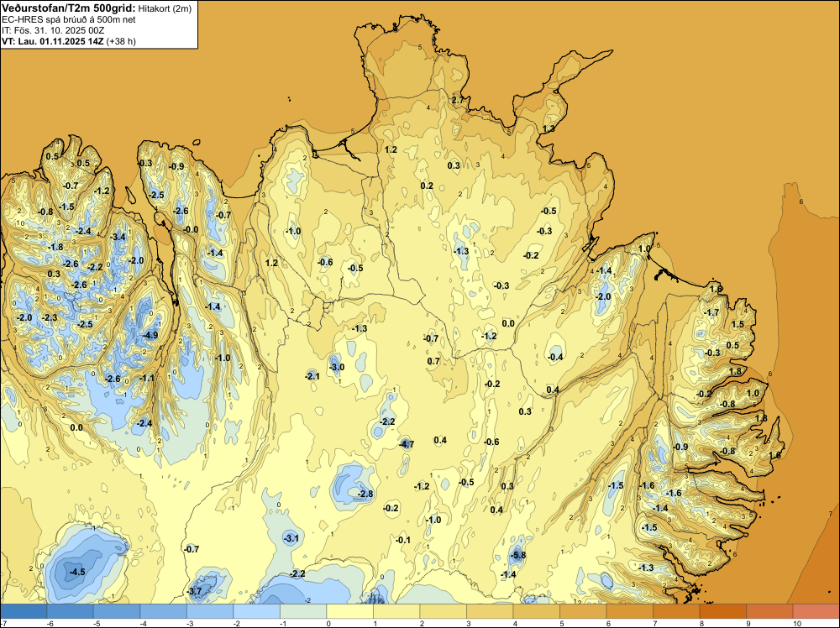Click the -1.1 temperature value on the map
The height and width of the screenshot is (628, 840).
(x=147, y=378)
